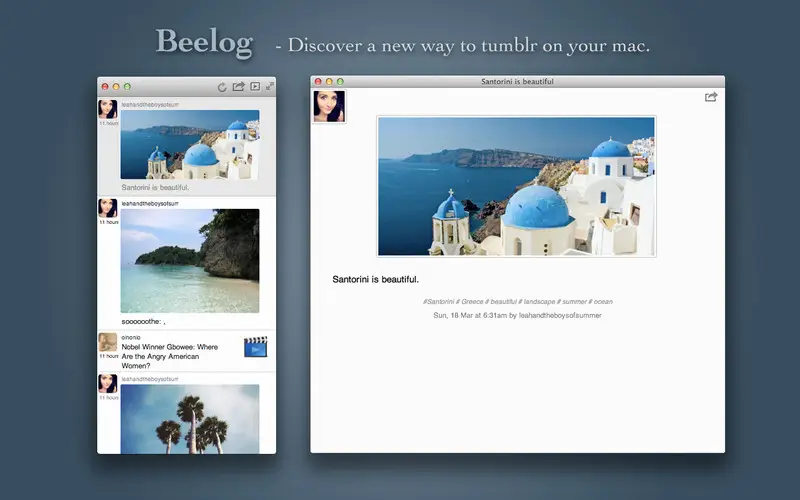
Task: Open the share icon in the feed window toolbar
Action: 239,87
